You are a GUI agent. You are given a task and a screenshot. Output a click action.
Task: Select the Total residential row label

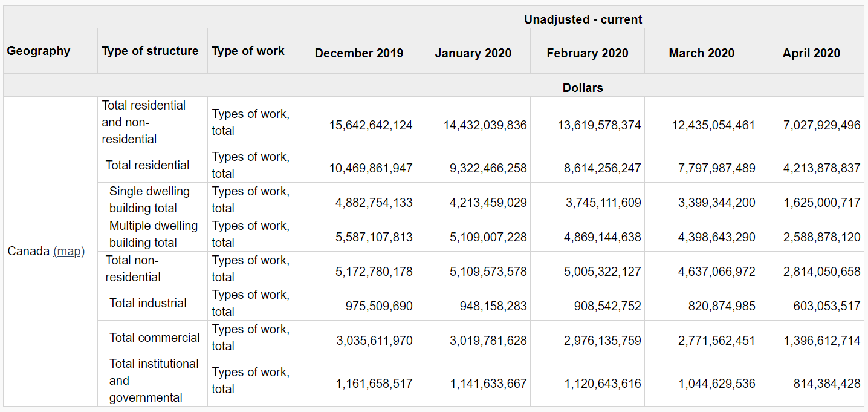click(147, 165)
